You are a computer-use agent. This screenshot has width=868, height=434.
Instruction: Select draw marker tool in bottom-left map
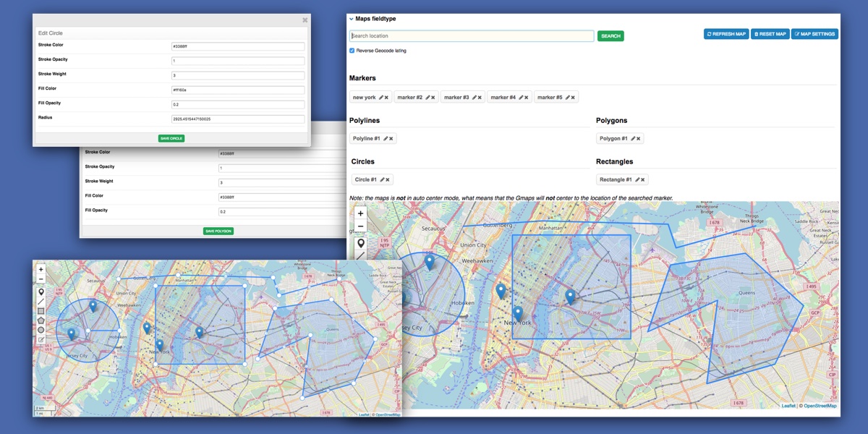click(41, 292)
